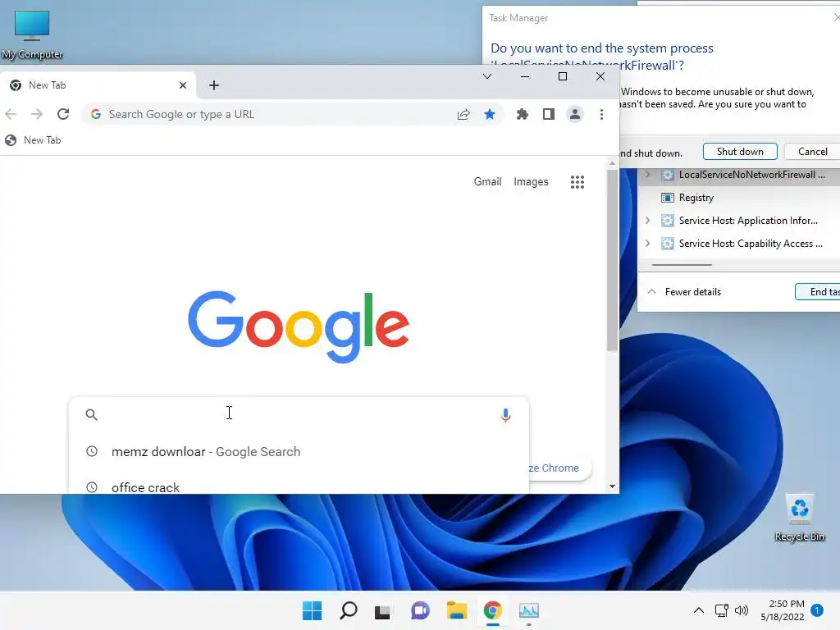Click Cancel in Task Manager dialog
840x630 pixels.
812,152
